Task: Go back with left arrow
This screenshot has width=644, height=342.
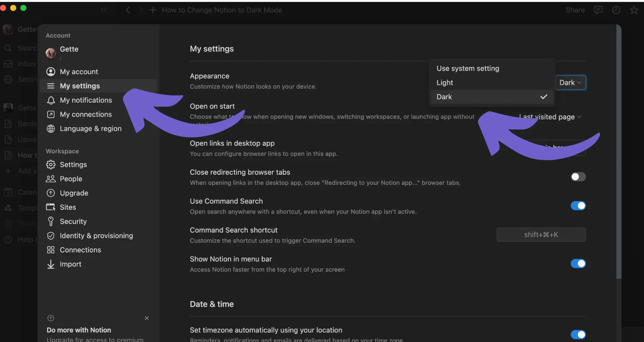Action: coord(128,10)
